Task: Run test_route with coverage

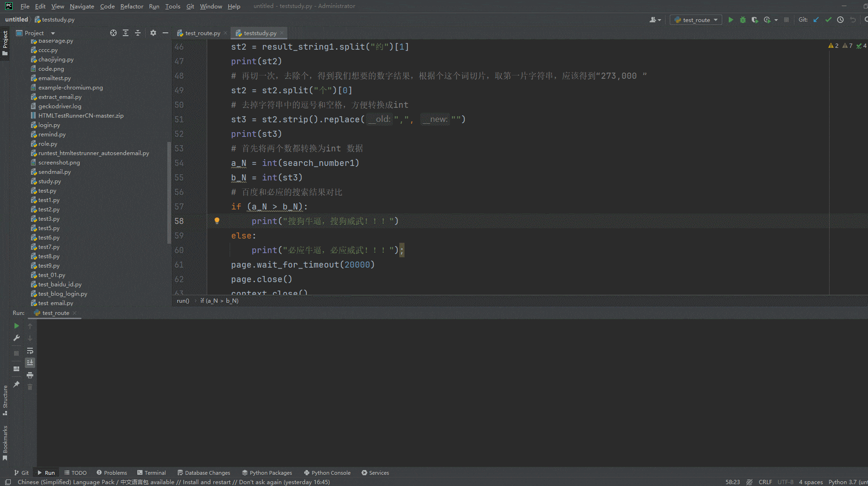Action: coord(755,20)
